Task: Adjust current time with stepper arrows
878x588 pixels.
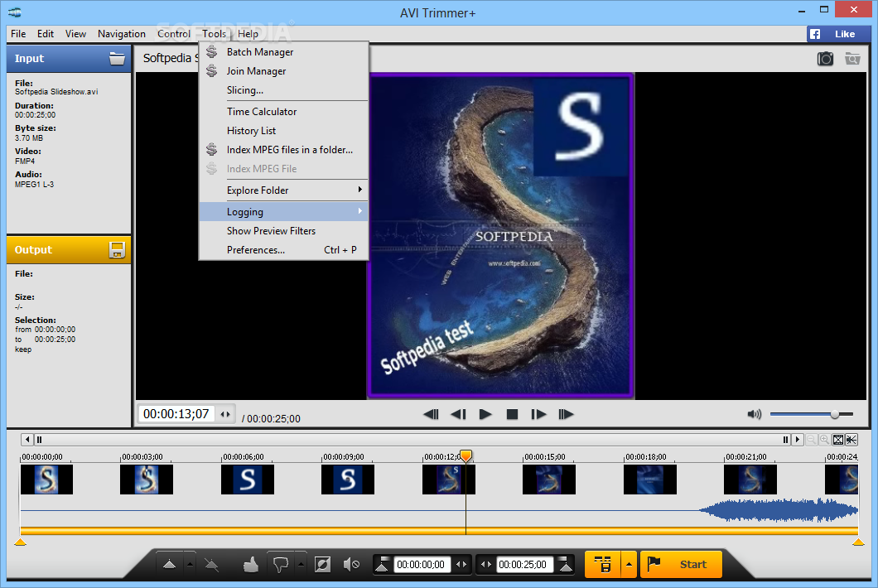Action: [225, 414]
